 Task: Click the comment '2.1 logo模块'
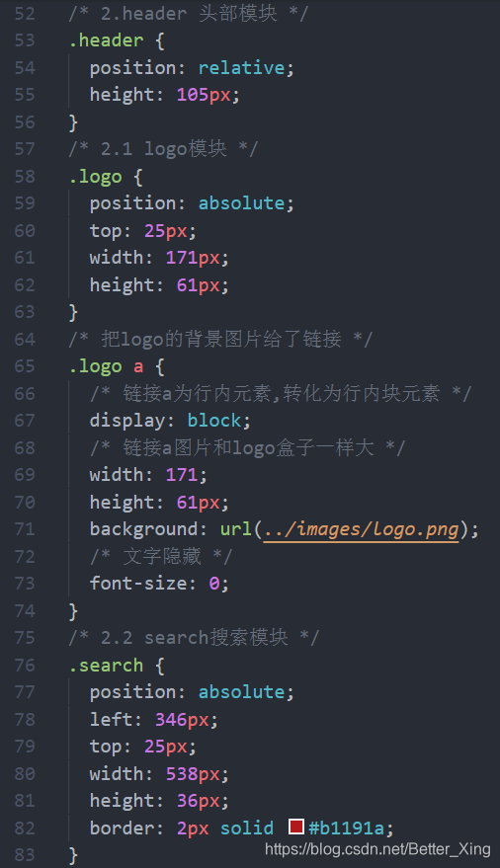point(163,149)
